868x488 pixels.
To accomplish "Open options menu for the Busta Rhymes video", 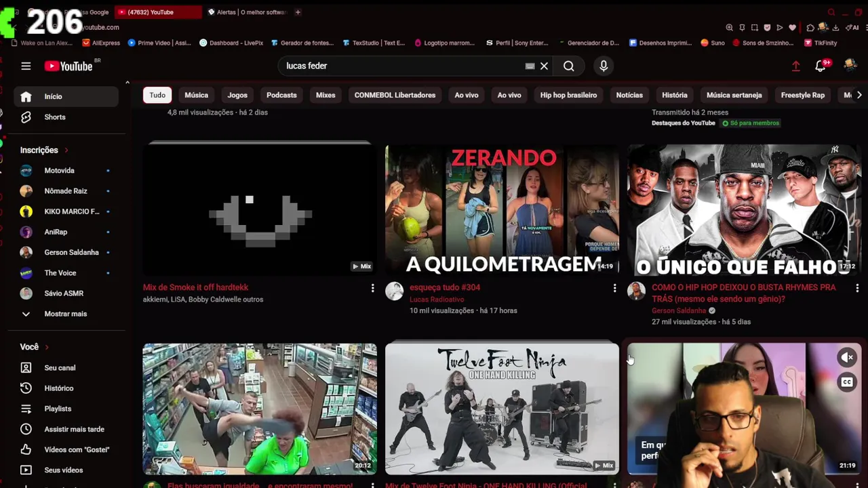I will pos(857,289).
